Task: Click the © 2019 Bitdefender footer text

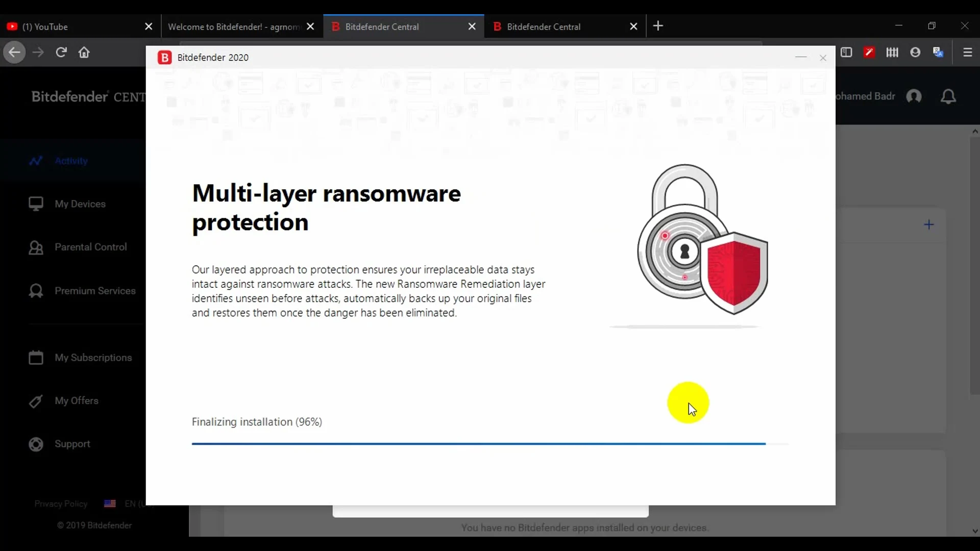Action: tap(94, 525)
